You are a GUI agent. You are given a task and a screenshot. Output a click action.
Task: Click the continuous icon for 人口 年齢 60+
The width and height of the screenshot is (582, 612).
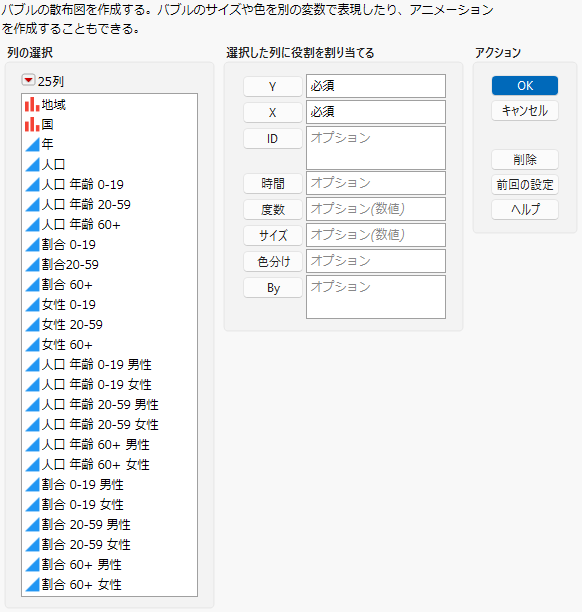point(32,224)
